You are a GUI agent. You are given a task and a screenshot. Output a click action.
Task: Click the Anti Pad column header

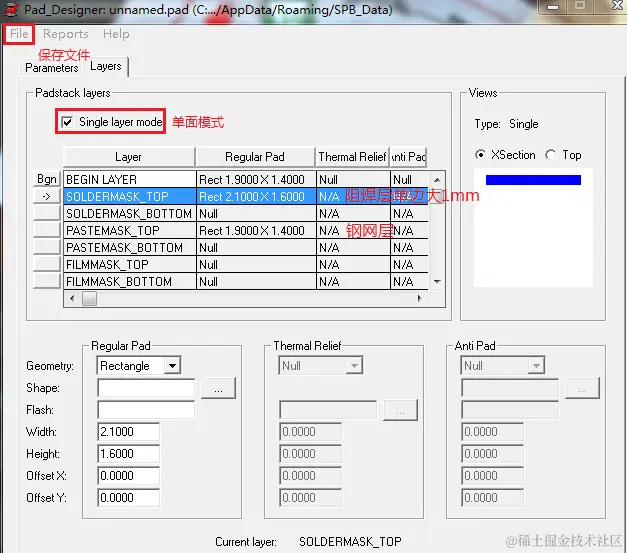pos(409,157)
